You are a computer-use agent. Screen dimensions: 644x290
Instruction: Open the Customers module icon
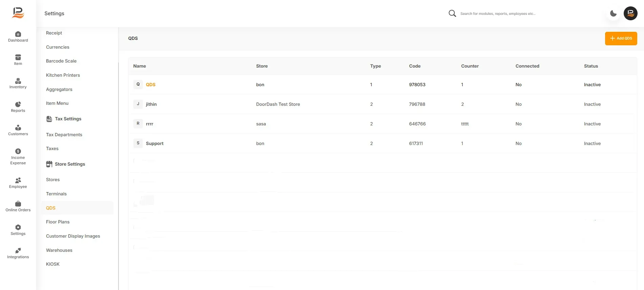(x=18, y=128)
